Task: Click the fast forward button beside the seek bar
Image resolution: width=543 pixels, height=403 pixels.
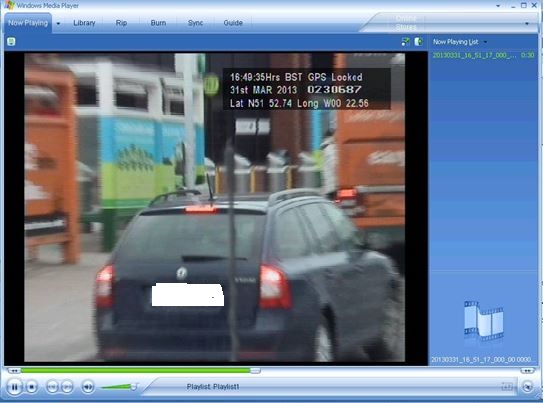Action: click(x=527, y=371)
